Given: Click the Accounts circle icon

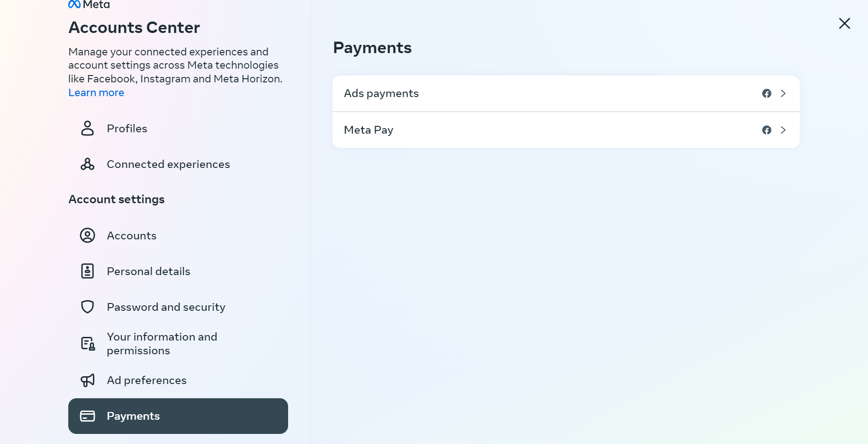Looking at the screenshot, I should (87, 235).
